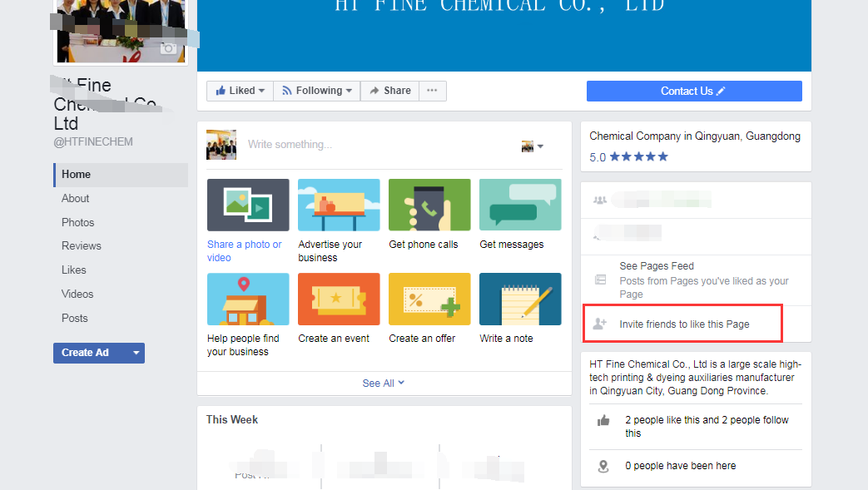Open the Advertise your business tile icon
This screenshot has width=868, height=490.
[339, 205]
